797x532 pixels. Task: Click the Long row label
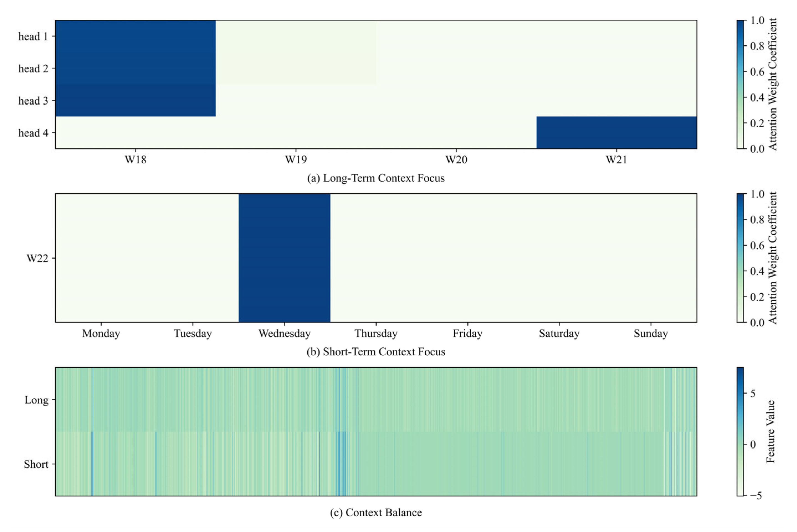[36, 400]
